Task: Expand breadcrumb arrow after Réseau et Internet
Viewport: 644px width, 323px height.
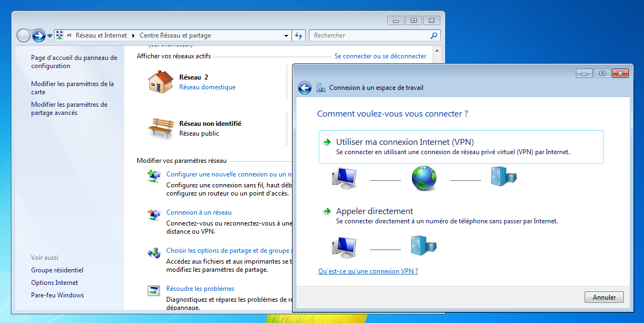Action: point(133,36)
